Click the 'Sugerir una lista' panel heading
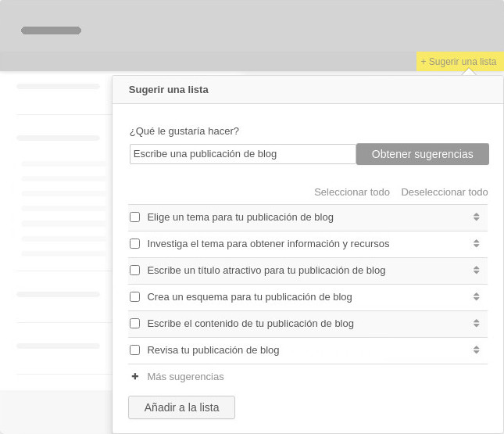 click(x=169, y=90)
